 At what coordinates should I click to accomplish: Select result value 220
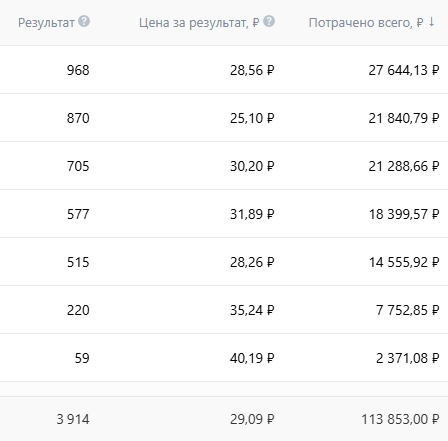(x=78, y=310)
